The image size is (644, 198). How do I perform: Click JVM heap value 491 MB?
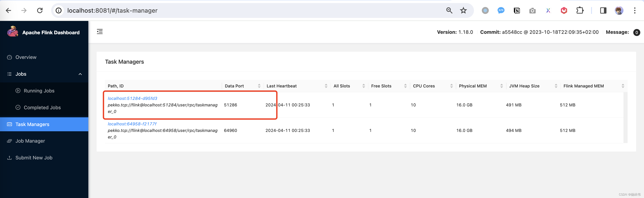(x=514, y=105)
